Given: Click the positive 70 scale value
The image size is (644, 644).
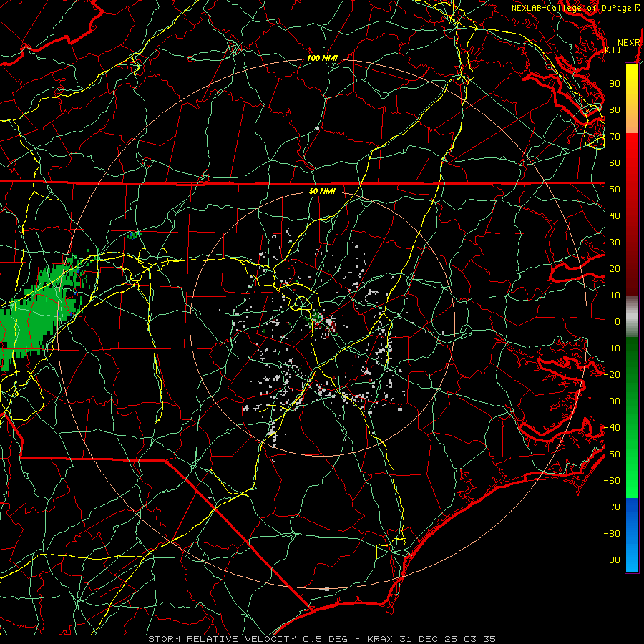Looking at the screenshot, I should (615, 137).
